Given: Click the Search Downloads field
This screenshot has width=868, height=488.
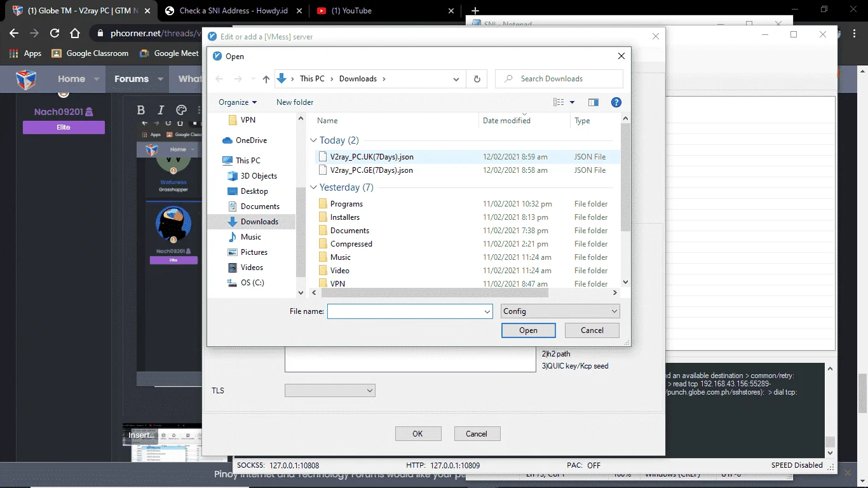Looking at the screenshot, I should (559, 79).
